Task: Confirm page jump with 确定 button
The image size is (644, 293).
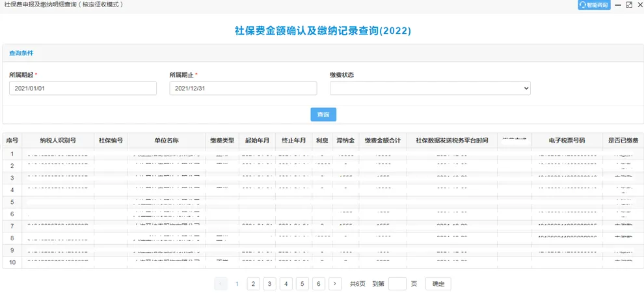Action: tap(438, 284)
